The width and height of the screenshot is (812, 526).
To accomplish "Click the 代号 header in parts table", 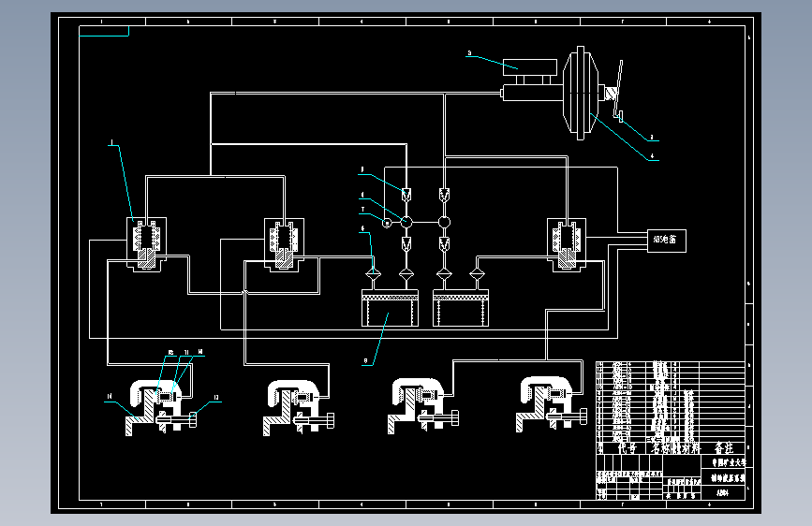I will pos(627,448).
